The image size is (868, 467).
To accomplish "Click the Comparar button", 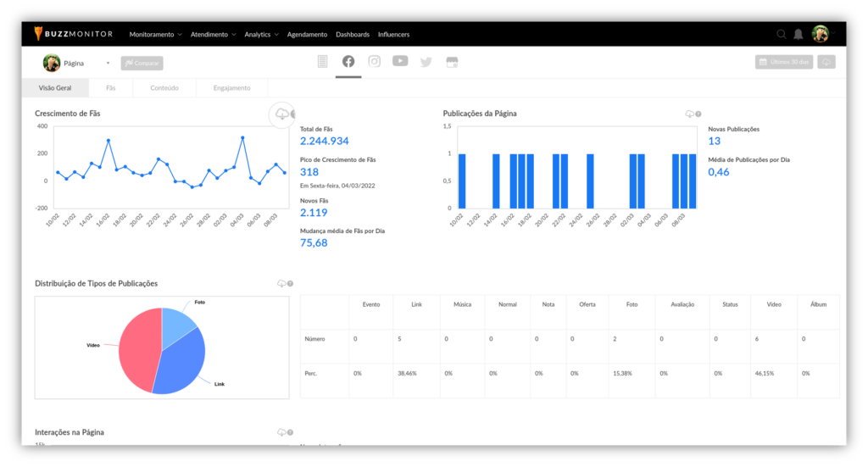I will pos(142,63).
